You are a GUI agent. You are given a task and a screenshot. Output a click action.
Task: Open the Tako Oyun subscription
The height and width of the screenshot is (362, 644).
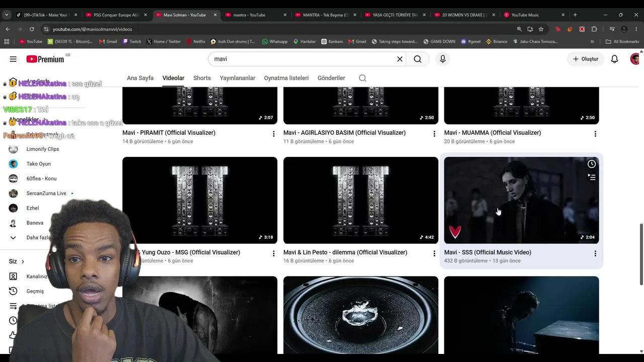coord(38,164)
